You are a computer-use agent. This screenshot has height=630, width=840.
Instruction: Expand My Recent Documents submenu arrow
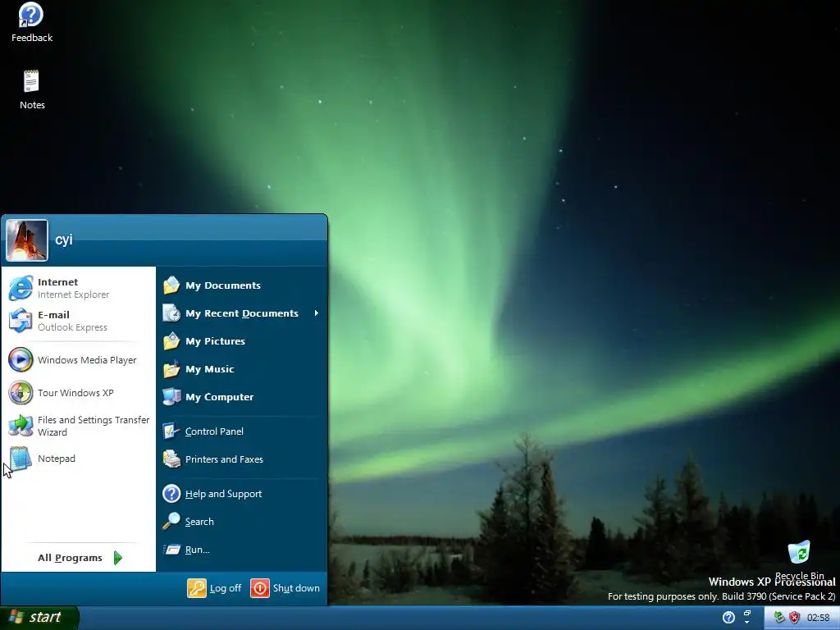click(317, 313)
